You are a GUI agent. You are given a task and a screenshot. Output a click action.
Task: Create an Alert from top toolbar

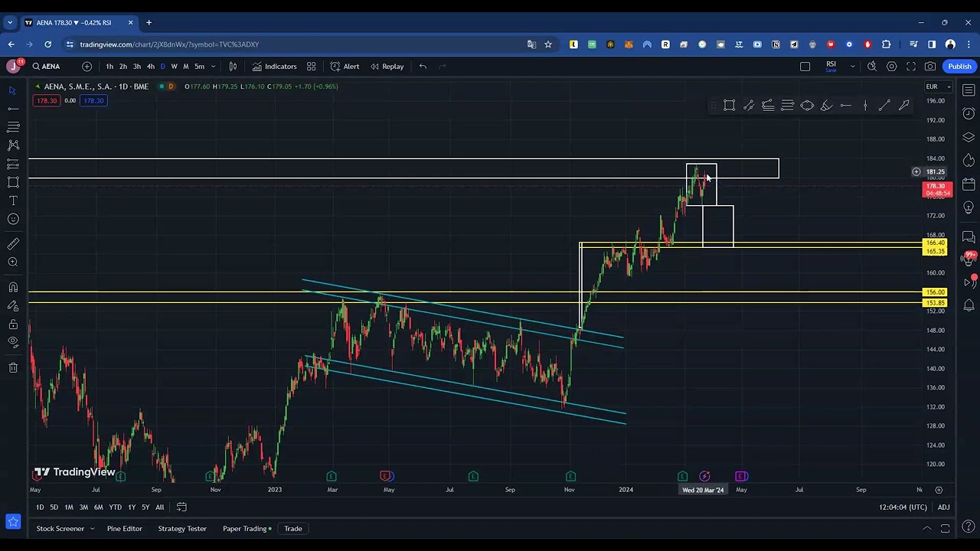pyautogui.click(x=345, y=67)
